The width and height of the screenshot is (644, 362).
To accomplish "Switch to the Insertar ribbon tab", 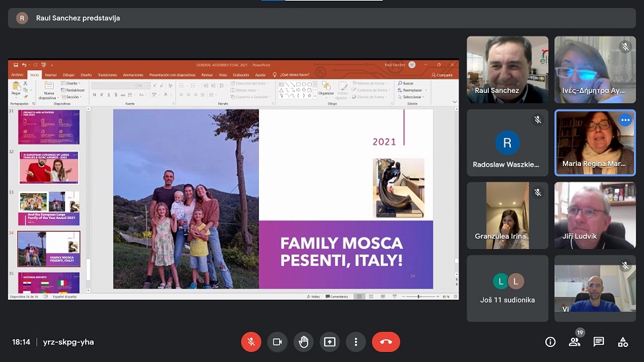I will tap(51, 74).
